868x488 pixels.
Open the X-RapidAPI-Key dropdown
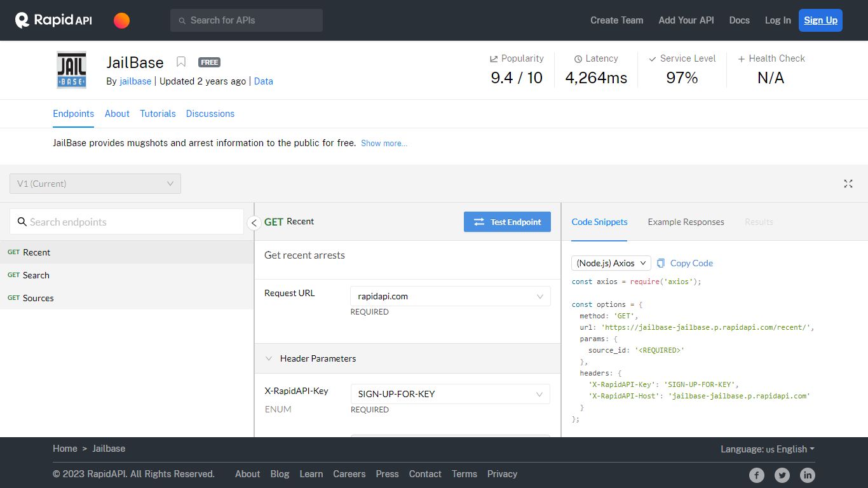(451, 394)
